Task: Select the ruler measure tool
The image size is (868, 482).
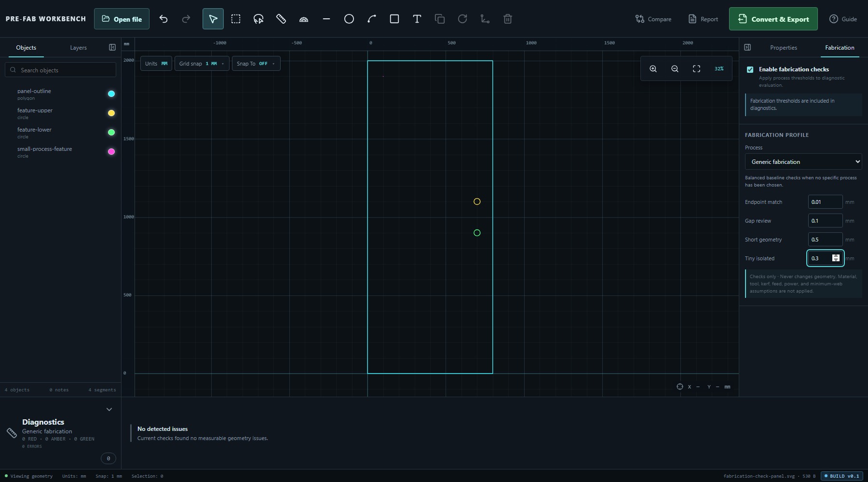Action: point(281,19)
